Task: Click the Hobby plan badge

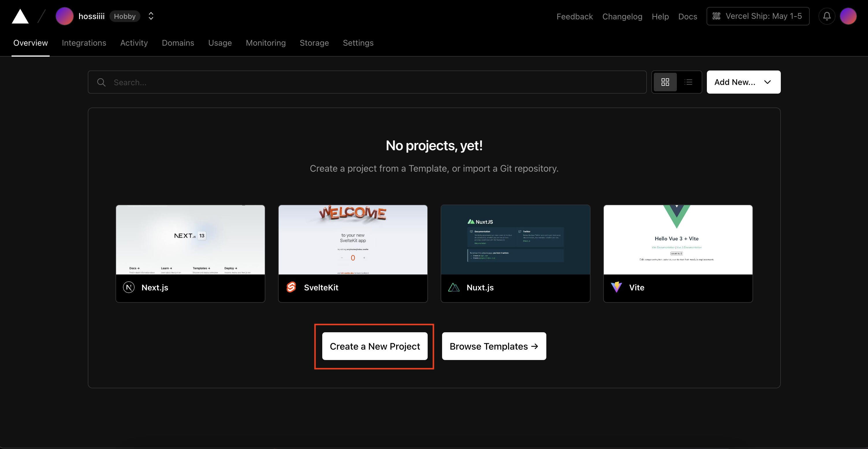Action: click(125, 16)
